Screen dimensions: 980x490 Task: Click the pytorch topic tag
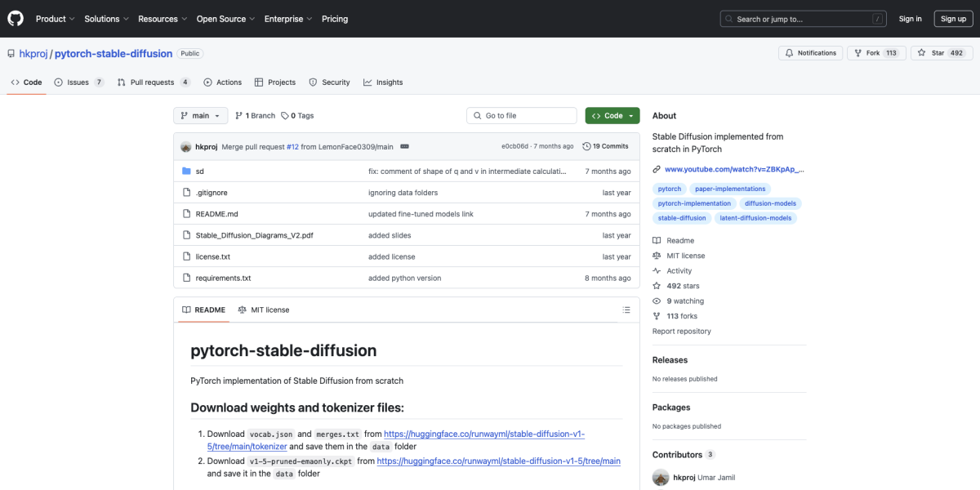[x=669, y=189]
